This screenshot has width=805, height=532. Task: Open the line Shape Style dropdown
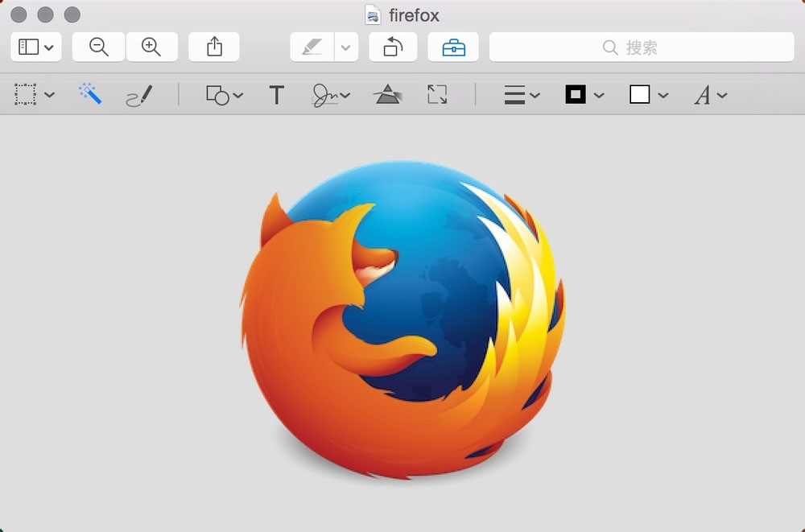[522, 96]
